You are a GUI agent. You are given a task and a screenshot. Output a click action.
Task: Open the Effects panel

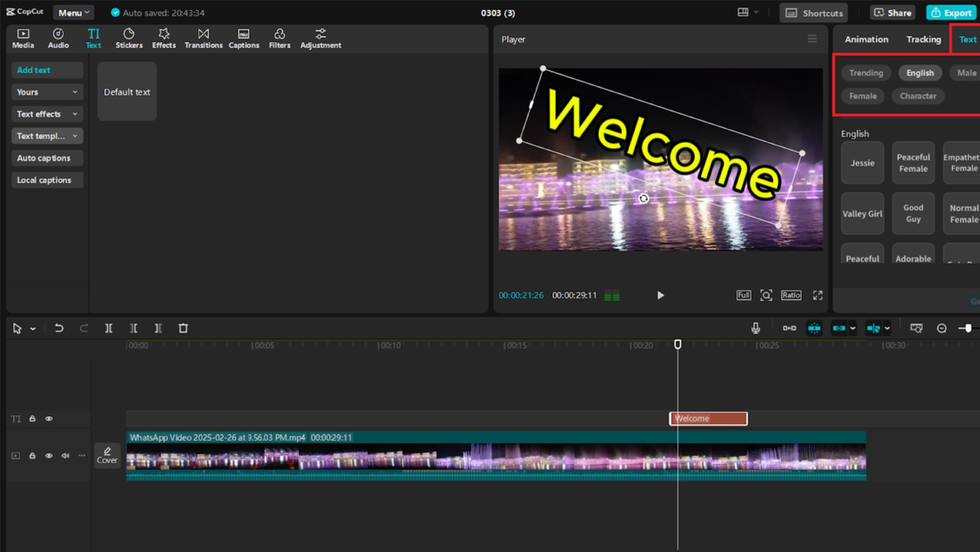click(164, 38)
